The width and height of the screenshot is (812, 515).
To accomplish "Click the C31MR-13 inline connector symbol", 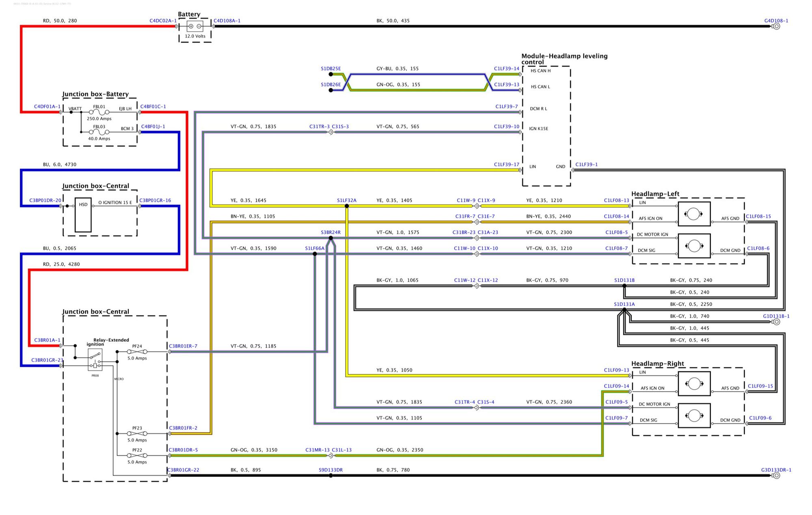I will pos(330,456).
